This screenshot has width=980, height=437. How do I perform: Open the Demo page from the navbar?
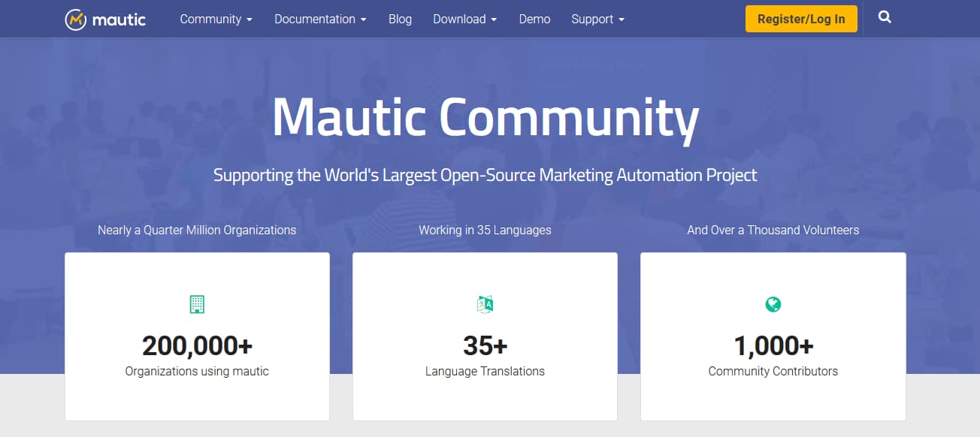pos(534,19)
